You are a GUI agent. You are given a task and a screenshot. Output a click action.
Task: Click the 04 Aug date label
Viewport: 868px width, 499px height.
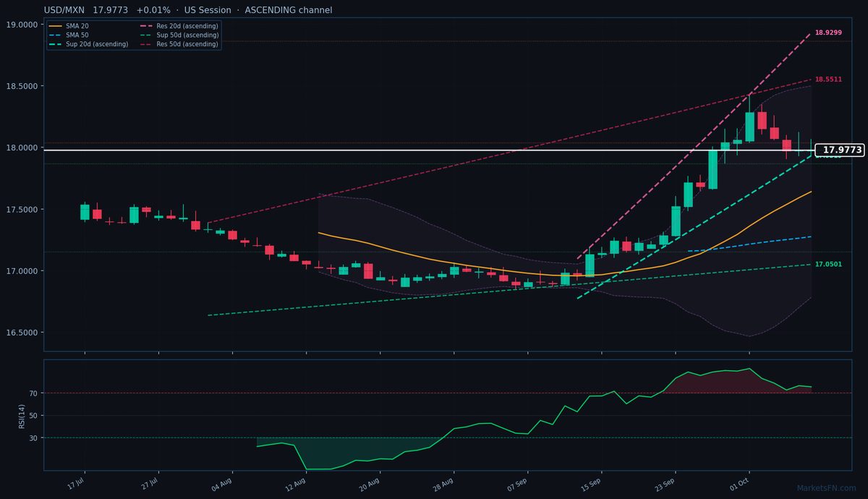point(223,482)
